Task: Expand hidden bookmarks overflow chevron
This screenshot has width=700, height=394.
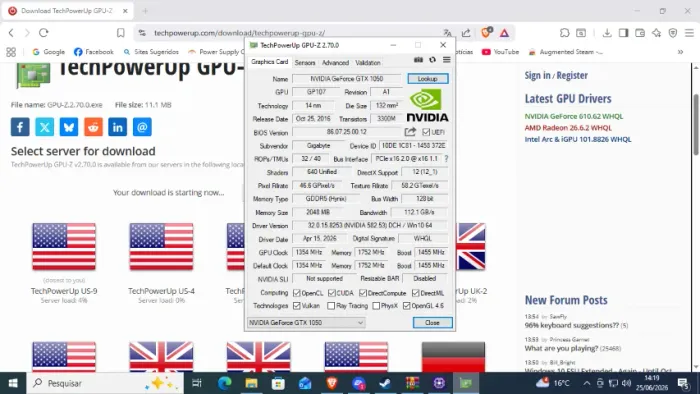Action: tap(680, 52)
